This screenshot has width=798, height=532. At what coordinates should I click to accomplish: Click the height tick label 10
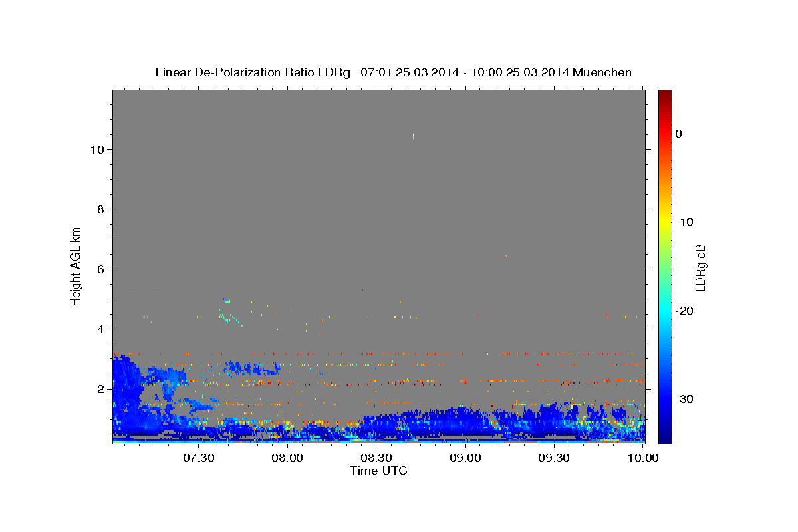97,150
